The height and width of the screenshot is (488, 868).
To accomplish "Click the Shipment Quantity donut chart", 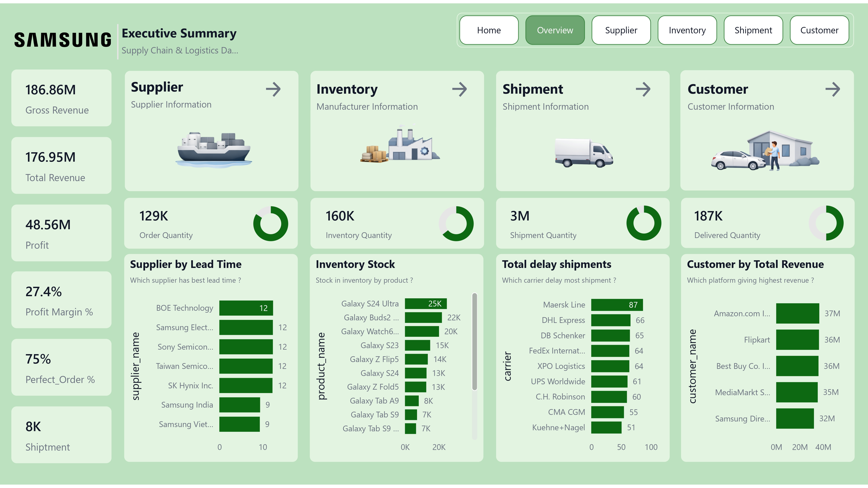I will [x=644, y=223].
